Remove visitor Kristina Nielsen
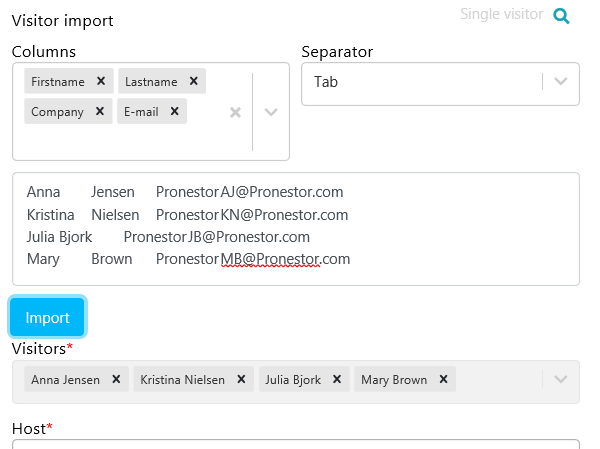The width and height of the screenshot is (600, 449). (241, 380)
